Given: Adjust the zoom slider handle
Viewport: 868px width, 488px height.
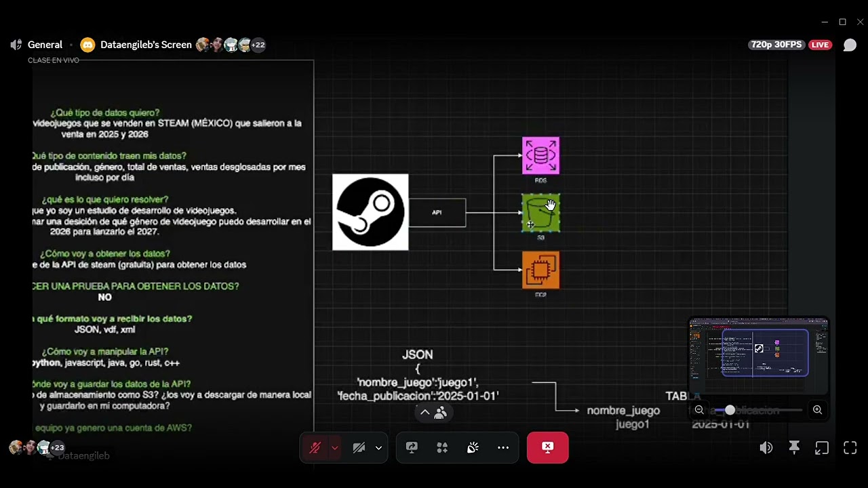Looking at the screenshot, I should 730,410.
